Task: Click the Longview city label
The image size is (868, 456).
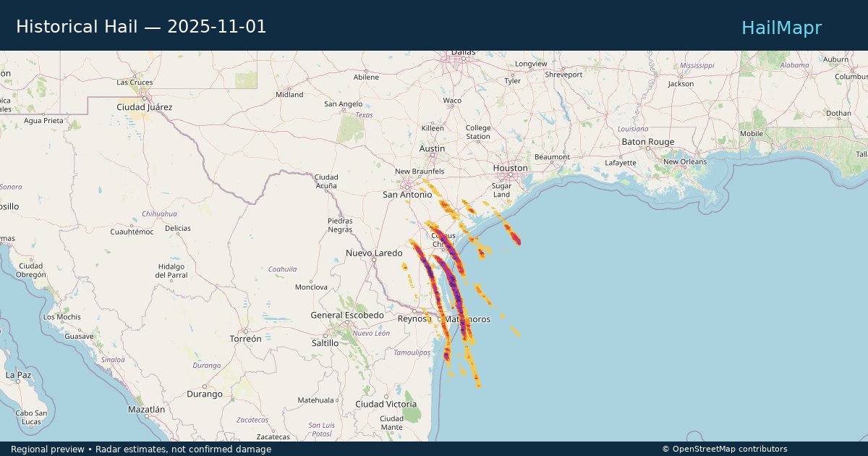Action: tap(531, 64)
